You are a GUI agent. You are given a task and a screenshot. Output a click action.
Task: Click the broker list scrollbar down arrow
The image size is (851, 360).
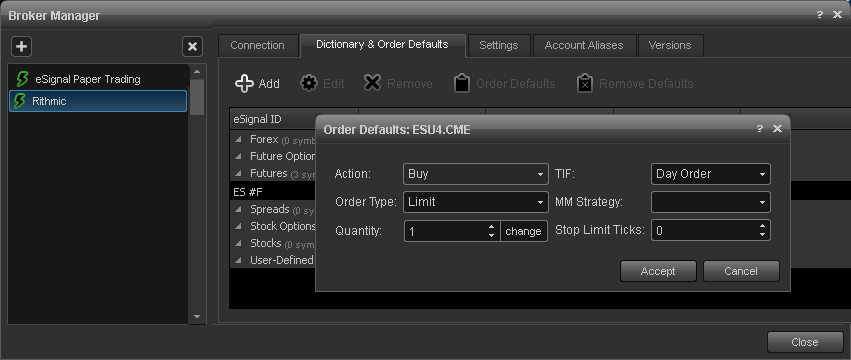[x=196, y=317]
